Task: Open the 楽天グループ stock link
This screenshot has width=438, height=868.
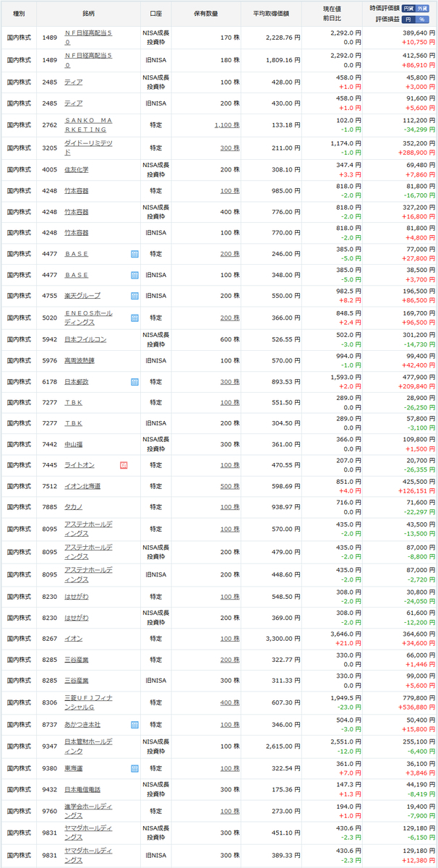Action: 82,296
